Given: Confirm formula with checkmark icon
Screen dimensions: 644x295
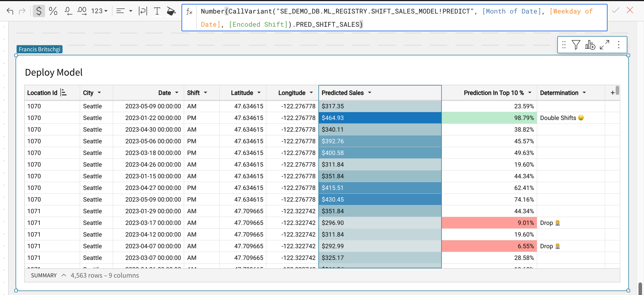Looking at the screenshot, I should [x=615, y=10].
